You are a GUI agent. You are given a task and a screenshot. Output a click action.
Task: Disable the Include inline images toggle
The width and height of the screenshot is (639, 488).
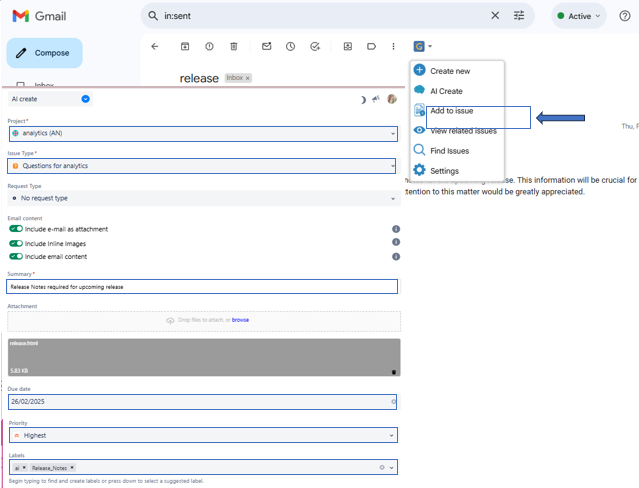(x=16, y=243)
